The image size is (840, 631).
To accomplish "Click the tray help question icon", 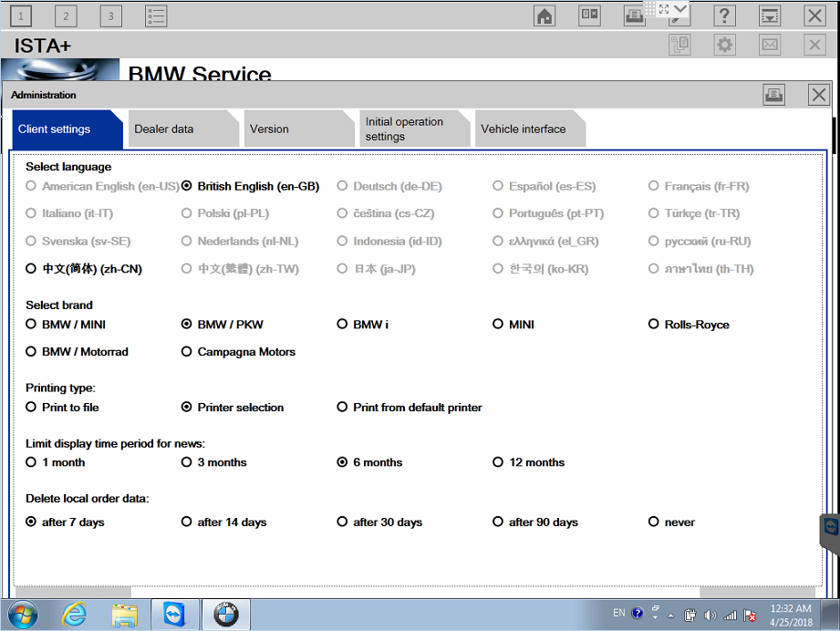I will coord(637,613).
